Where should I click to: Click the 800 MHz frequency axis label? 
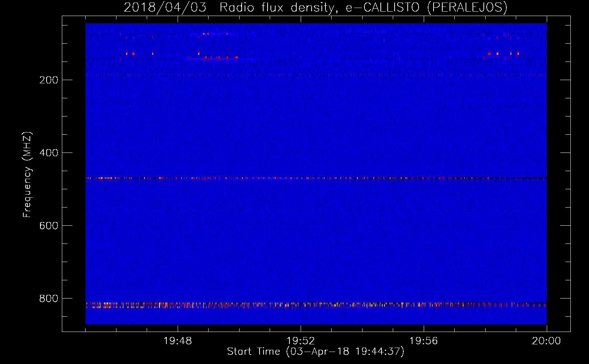coord(49,298)
